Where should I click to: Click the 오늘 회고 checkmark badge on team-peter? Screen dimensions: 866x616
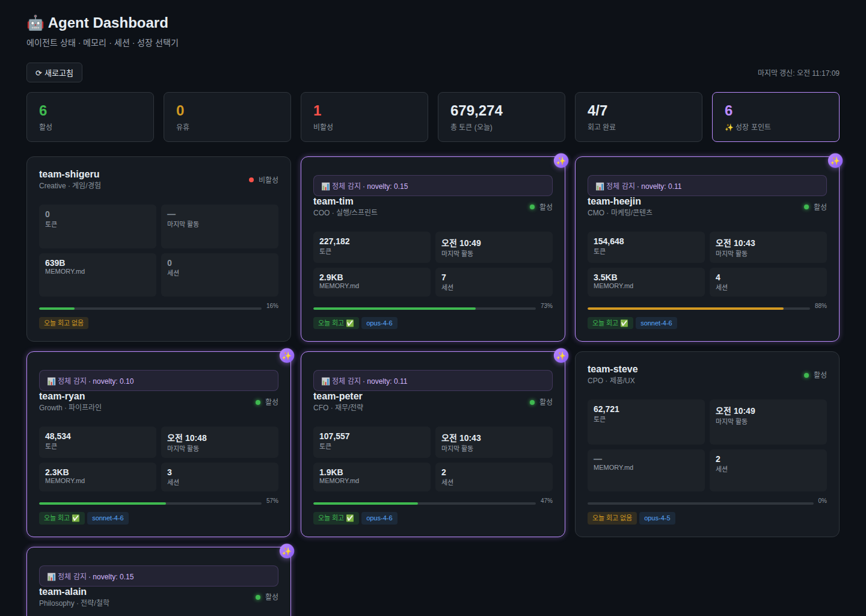(x=336, y=518)
